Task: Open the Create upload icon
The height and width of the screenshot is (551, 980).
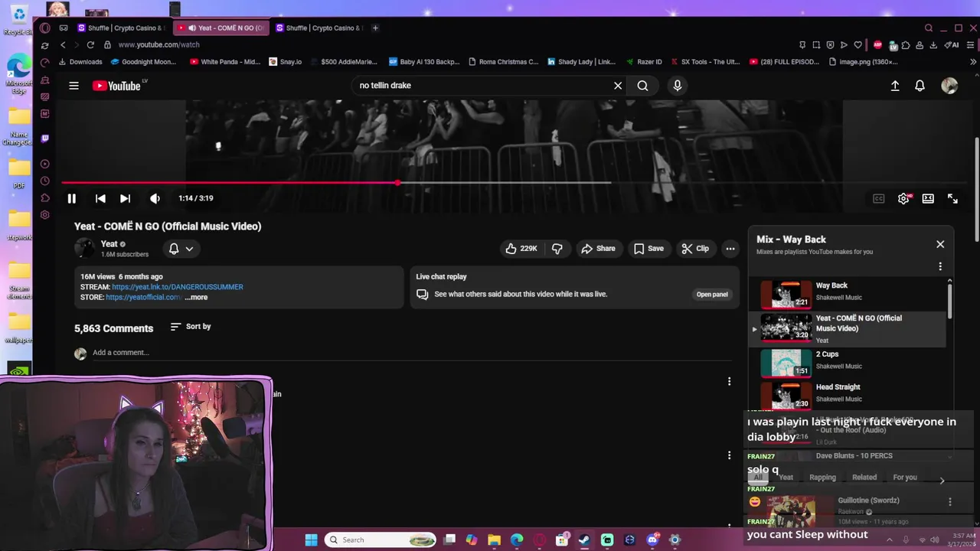Action: pyautogui.click(x=895, y=86)
